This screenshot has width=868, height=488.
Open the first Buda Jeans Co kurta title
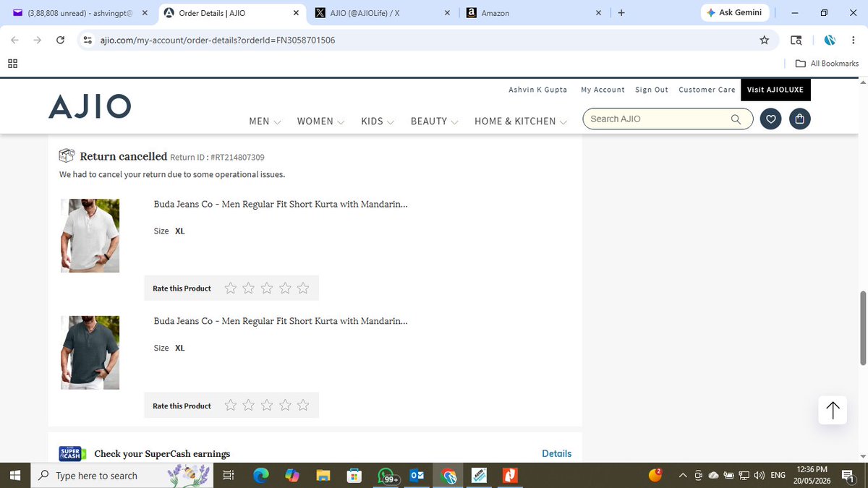pyautogui.click(x=281, y=205)
